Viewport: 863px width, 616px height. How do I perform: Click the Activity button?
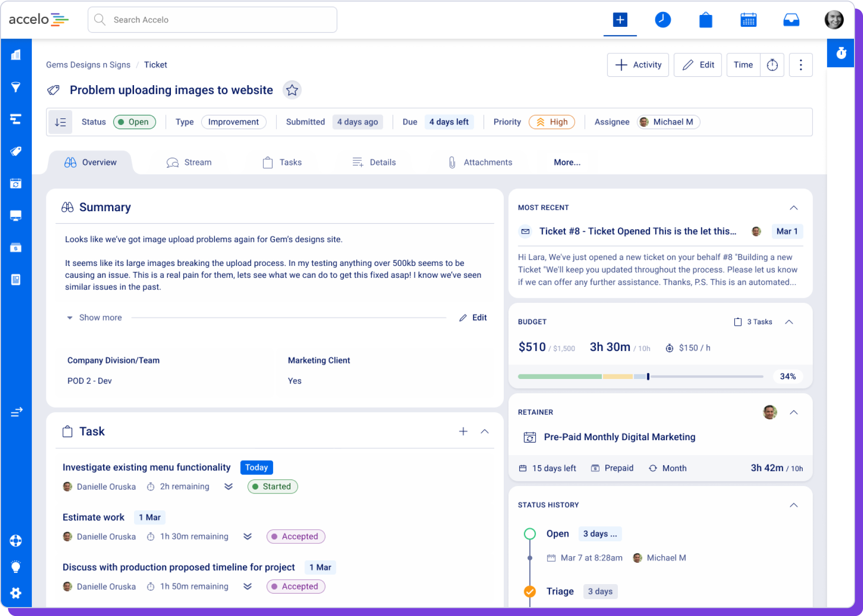pyautogui.click(x=638, y=65)
